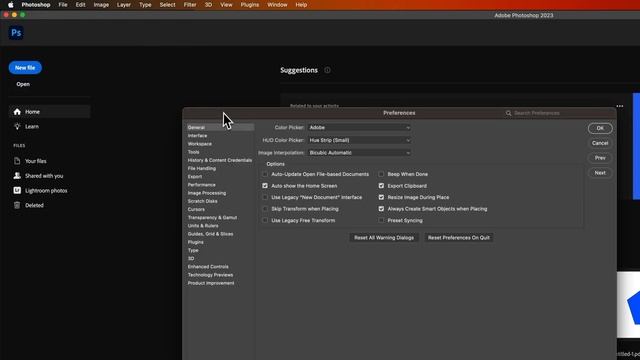Enable Use Legacy Free Transform
Screen dimensions: 640x360
(x=265, y=220)
